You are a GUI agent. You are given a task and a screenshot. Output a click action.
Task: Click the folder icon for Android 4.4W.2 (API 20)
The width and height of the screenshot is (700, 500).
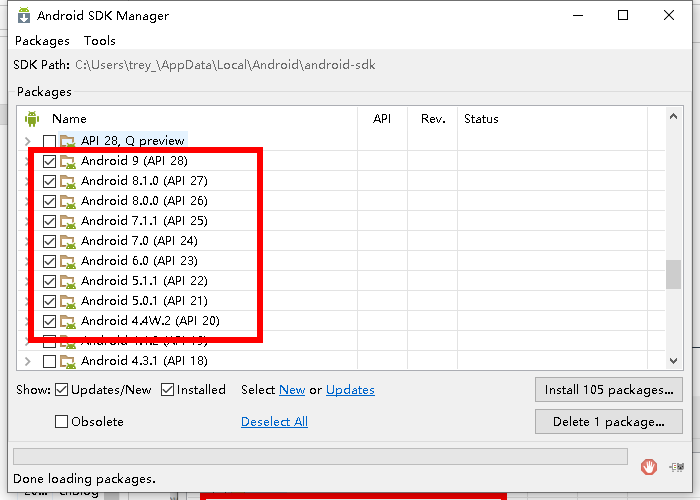click(x=67, y=321)
